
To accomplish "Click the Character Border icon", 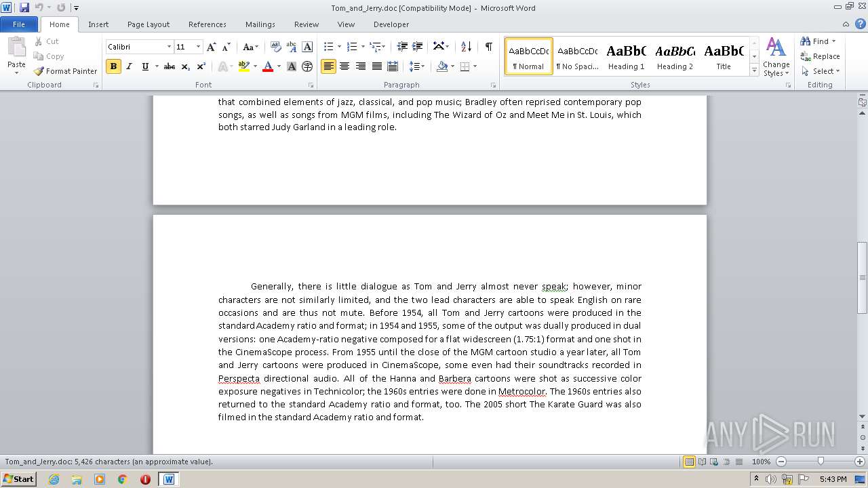I will point(307,47).
